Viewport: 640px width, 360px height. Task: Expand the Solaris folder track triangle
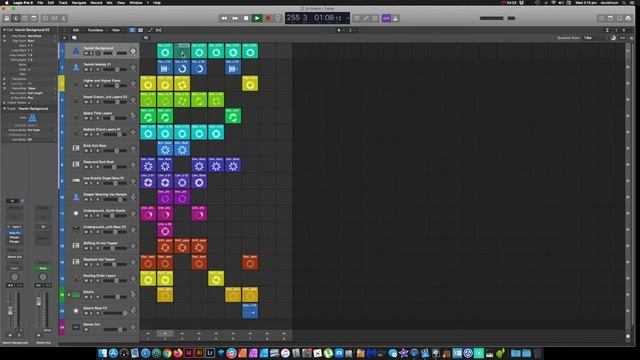click(69, 295)
